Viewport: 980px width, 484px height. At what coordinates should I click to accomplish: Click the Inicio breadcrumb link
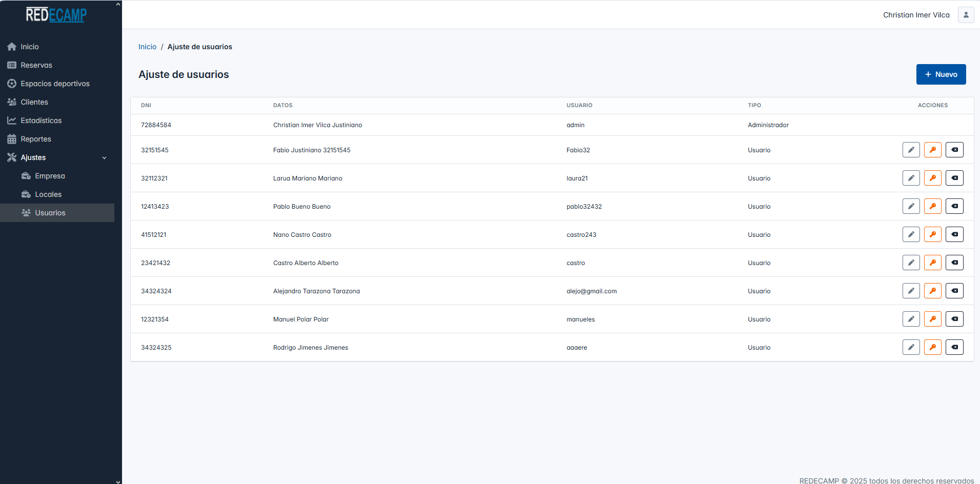pyautogui.click(x=147, y=47)
